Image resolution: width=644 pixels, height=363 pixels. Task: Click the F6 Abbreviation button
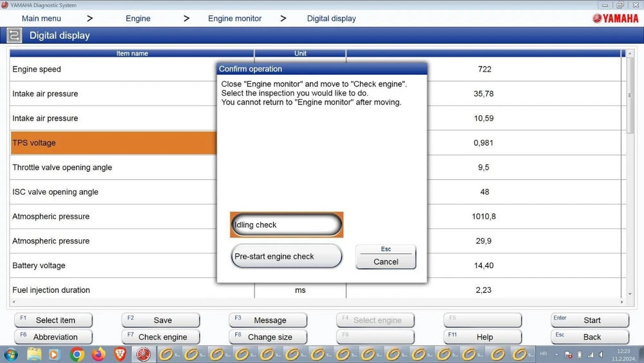pyautogui.click(x=53, y=337)
